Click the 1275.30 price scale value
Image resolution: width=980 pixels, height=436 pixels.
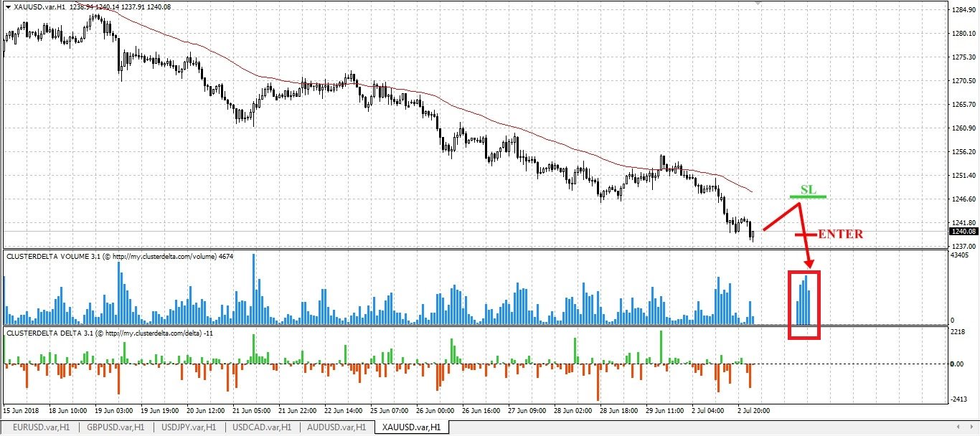pyautogui.click(x=962, y=57)
